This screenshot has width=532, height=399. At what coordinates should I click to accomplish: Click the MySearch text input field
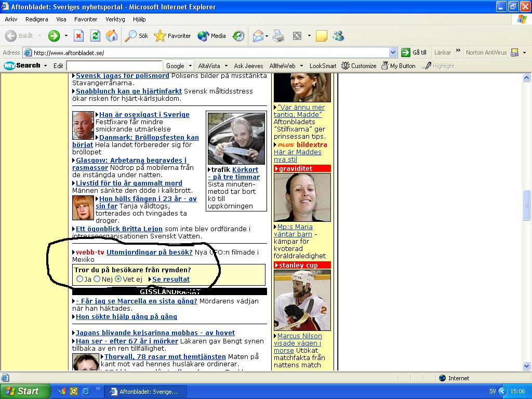114,66
